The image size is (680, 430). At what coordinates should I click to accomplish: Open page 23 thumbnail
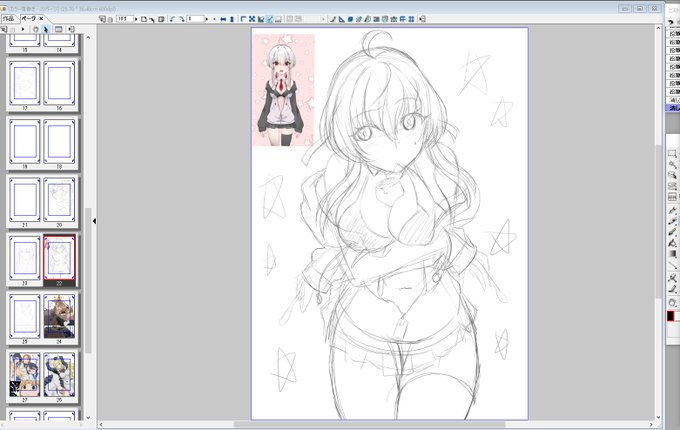click(x=25, y=258)
